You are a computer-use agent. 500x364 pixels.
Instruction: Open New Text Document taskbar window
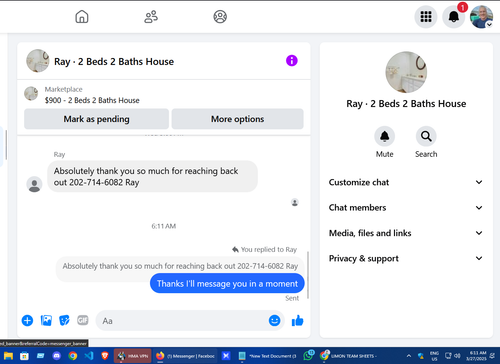click(x=268, y=356)
